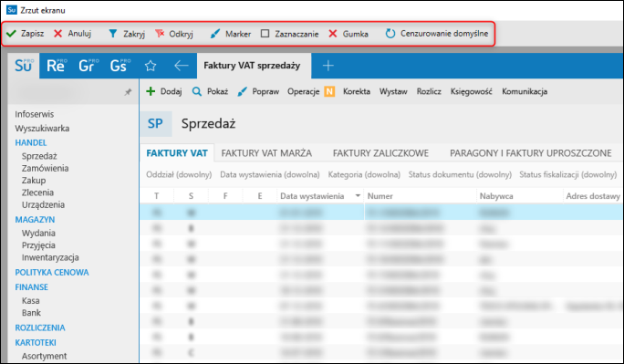
Task: Toggle the Zaznaczanie checkbox
Action: click(265, 34)
